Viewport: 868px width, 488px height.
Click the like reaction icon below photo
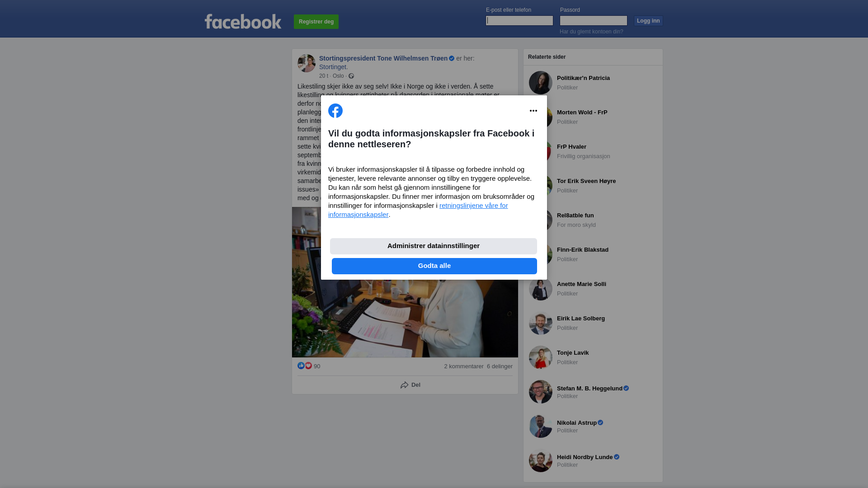pos(301,366)
